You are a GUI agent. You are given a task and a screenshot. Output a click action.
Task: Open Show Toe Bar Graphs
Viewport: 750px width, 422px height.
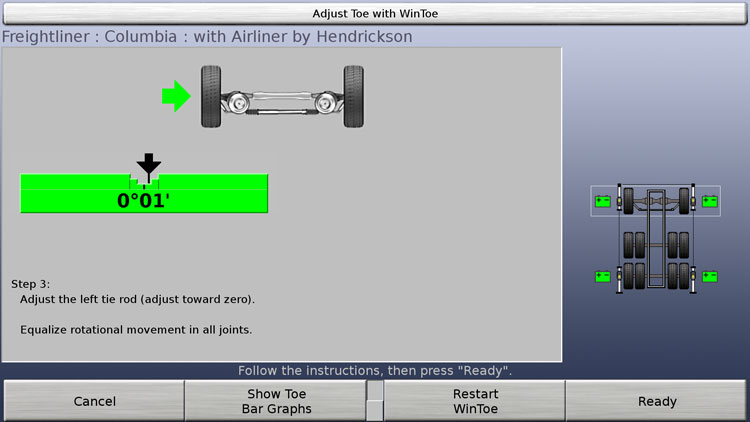(277, 401)
